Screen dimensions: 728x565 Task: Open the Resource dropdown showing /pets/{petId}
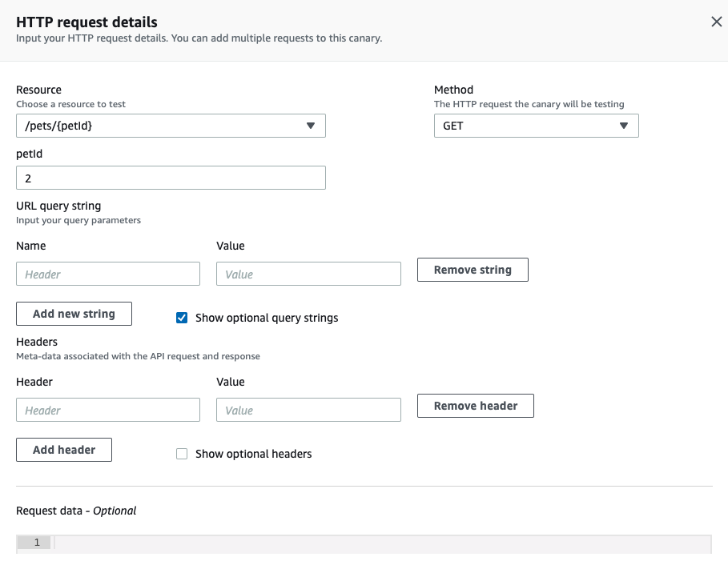(x=160, y=126)
